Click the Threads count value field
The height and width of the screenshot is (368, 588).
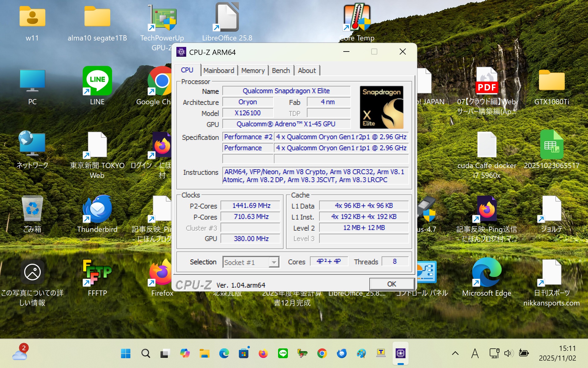click(x=395, y=261)
